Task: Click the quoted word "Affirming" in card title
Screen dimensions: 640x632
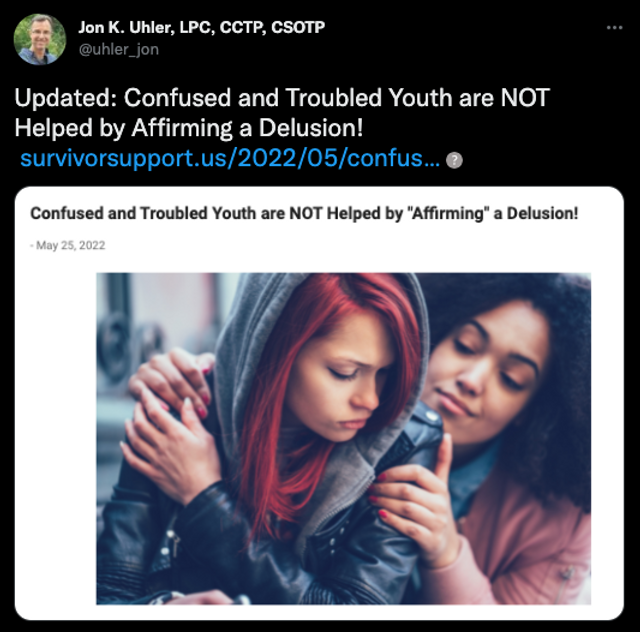Action: click(x=448, y=213)
